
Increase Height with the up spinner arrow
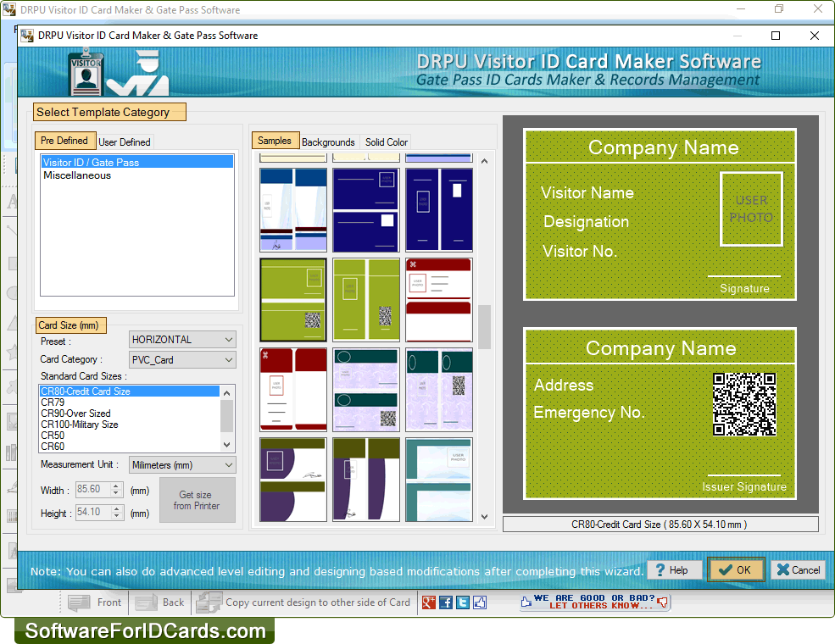[x=116, y=508]
